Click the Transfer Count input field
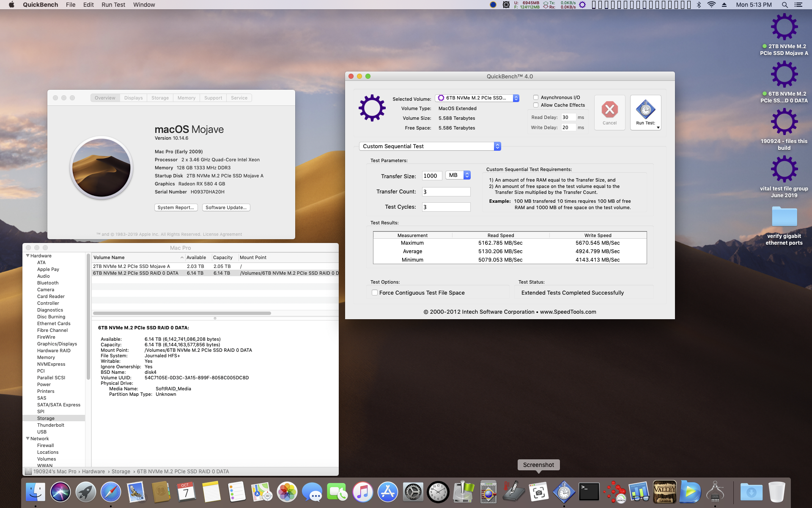 [446, 192]
